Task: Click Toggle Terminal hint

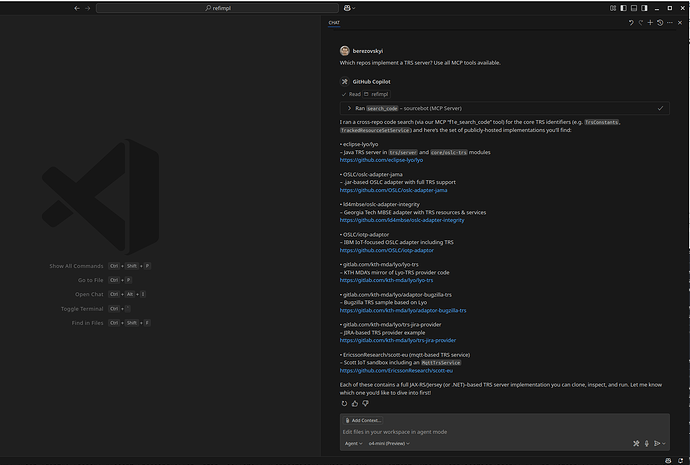Action: 82,309
